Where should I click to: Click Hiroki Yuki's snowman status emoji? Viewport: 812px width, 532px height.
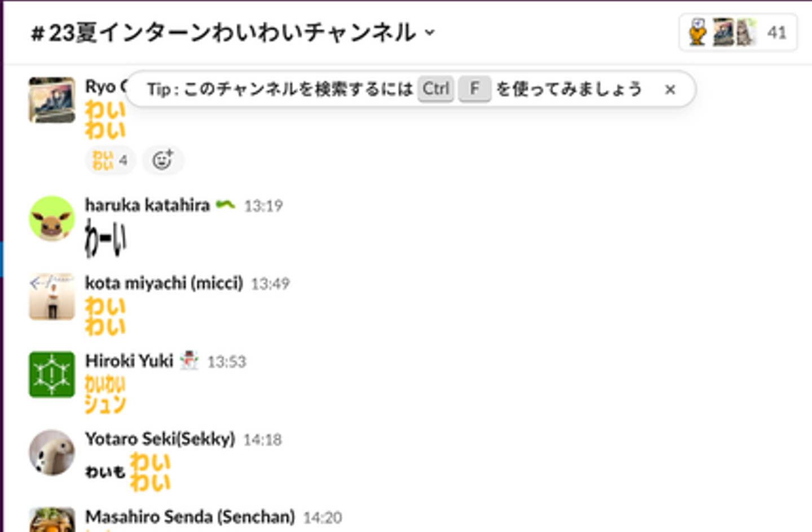pos(189,361)
